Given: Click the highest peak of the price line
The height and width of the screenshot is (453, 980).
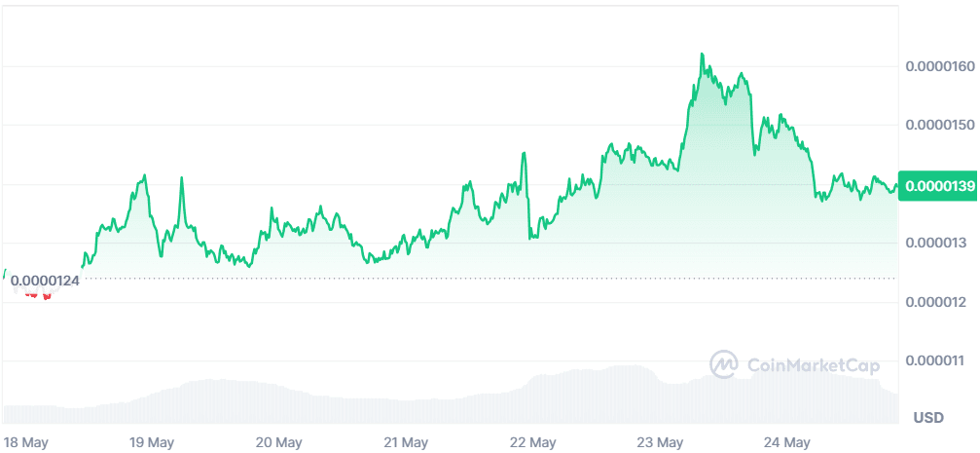Looking at the screenshot, I should point(702,55).
